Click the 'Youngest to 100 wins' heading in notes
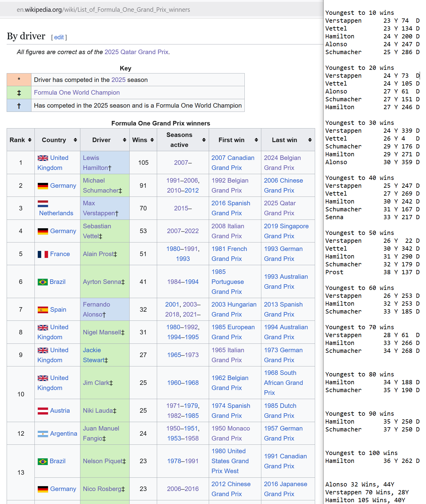This screenshot has height=504, width=426. pos(361,453)
